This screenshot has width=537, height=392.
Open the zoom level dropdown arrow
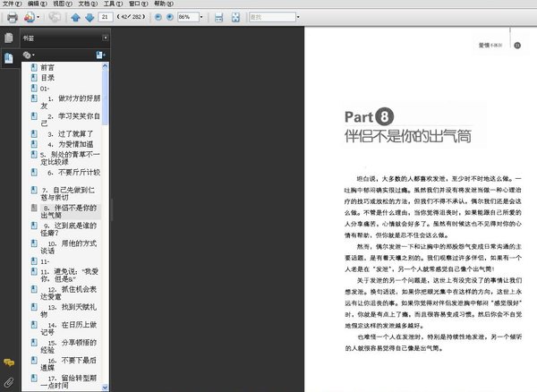click(201, 17)
